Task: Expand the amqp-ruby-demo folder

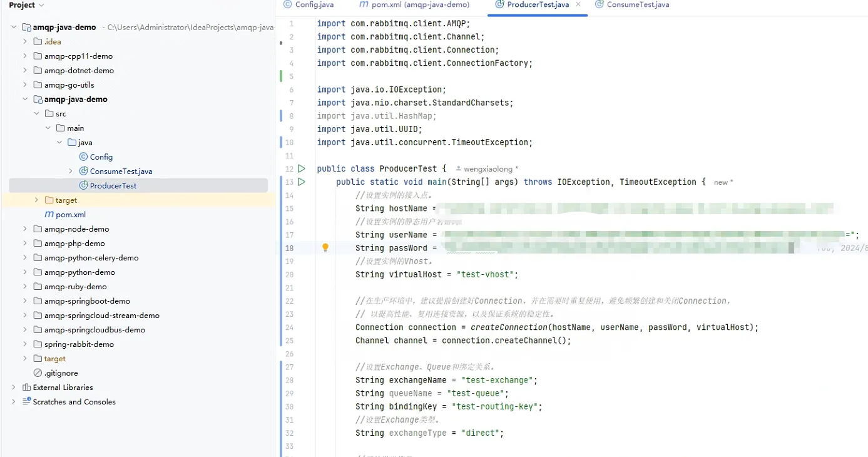Action: click(25, 287)
